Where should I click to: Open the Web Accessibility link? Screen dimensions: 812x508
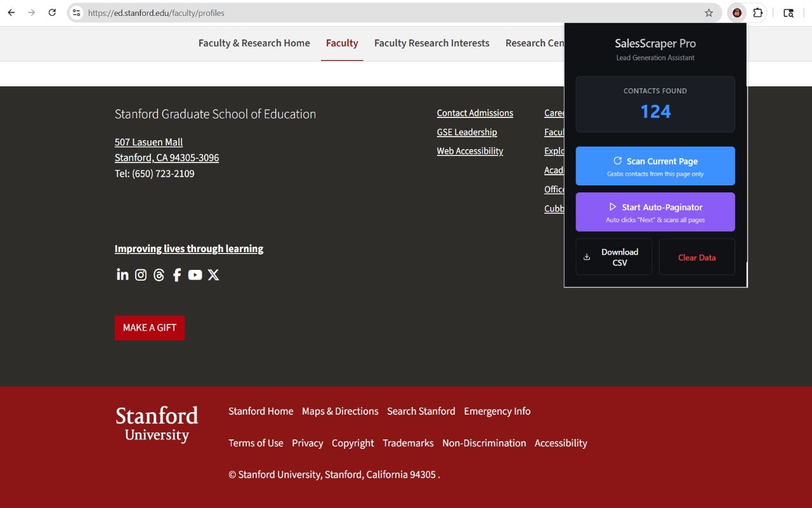coord(470,151)
